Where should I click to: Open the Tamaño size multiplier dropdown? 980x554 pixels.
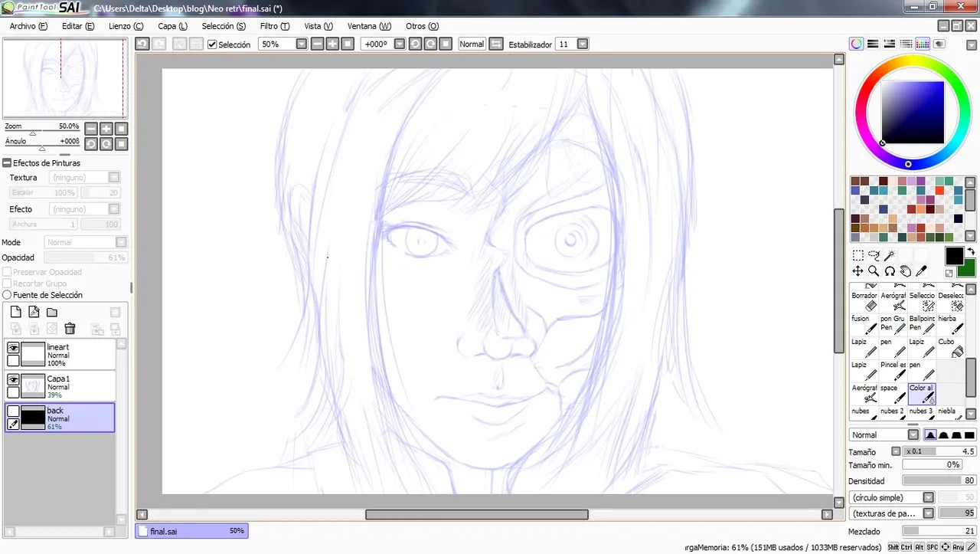click(896, 452)
